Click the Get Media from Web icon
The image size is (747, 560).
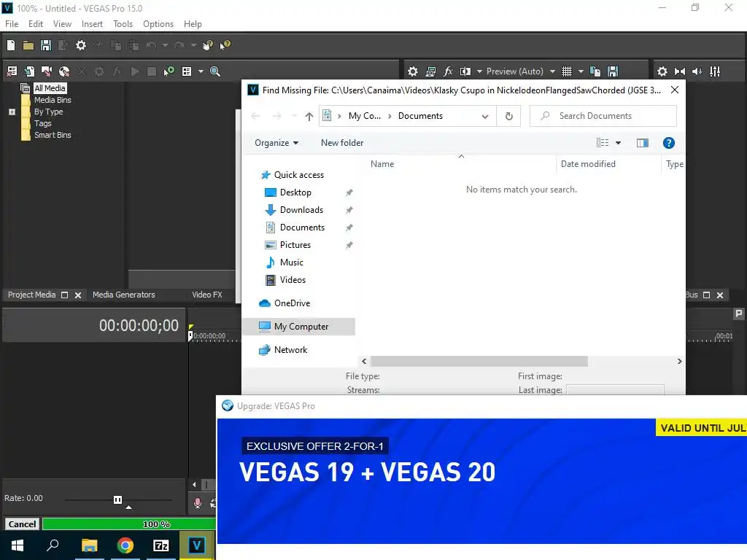click(64, 71)
